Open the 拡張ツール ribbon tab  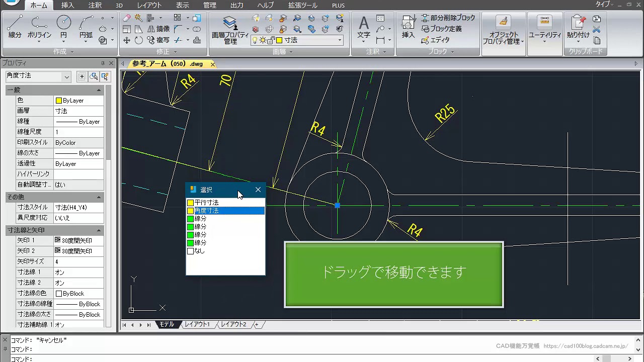(x=302, y=5)
